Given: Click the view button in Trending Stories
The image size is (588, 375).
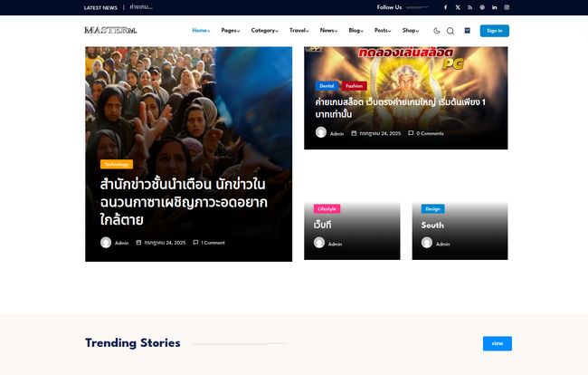Looking at the screenshot, I should pos(498,343).
